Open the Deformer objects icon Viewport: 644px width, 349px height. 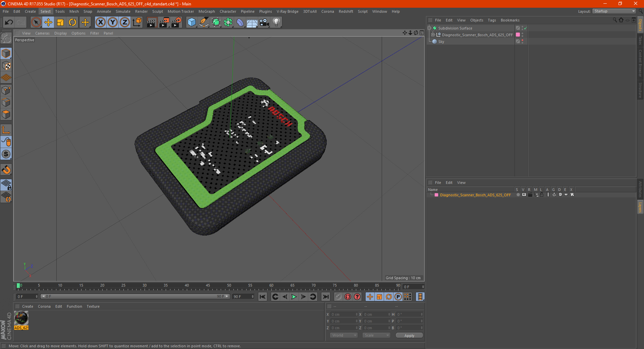240,22
